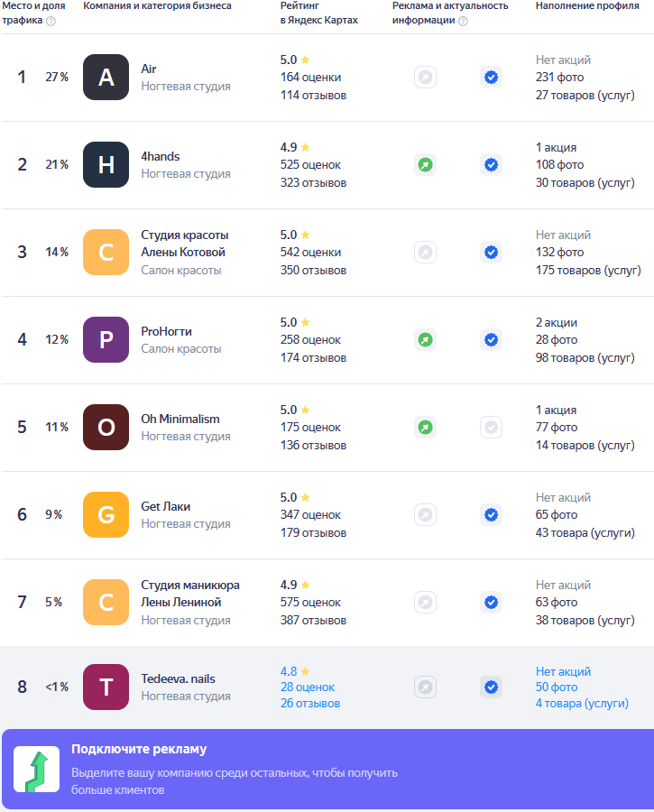Click the green advertising icon for ProНогти

[425, 340]
